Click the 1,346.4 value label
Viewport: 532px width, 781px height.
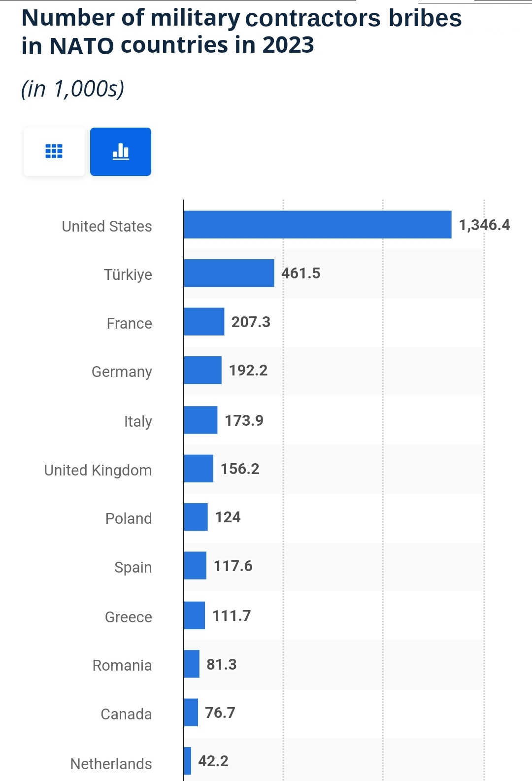485,225
